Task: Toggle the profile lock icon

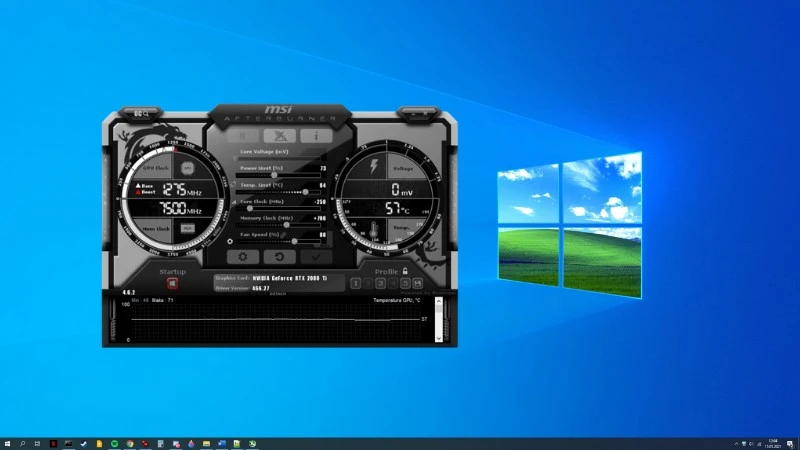Action: [x=405, y=271]
